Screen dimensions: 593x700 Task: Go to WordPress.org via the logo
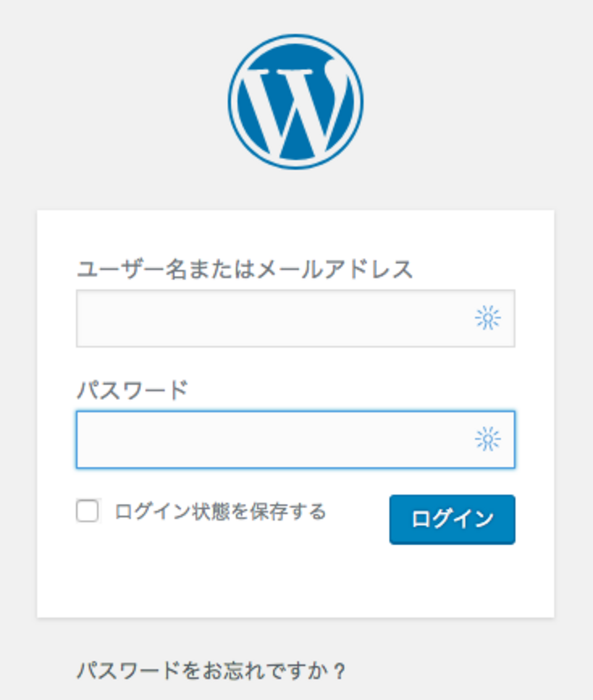pos(296,102)
